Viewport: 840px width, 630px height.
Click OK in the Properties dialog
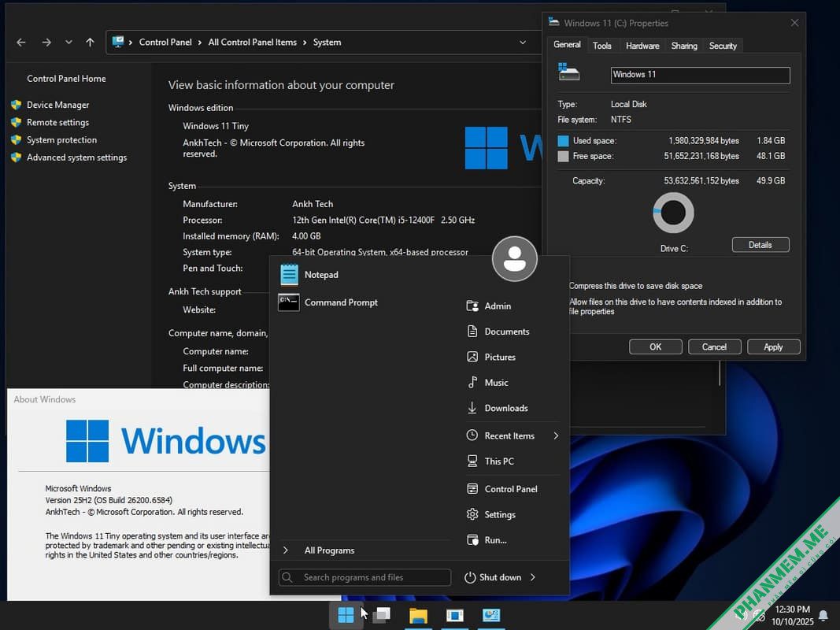tap(655, 347)
